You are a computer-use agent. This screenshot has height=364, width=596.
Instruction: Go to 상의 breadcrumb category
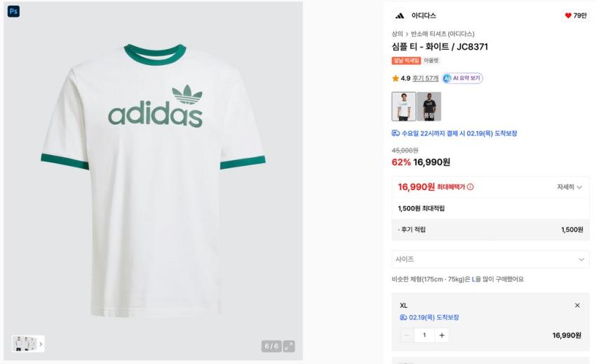[x=397, y=34]
